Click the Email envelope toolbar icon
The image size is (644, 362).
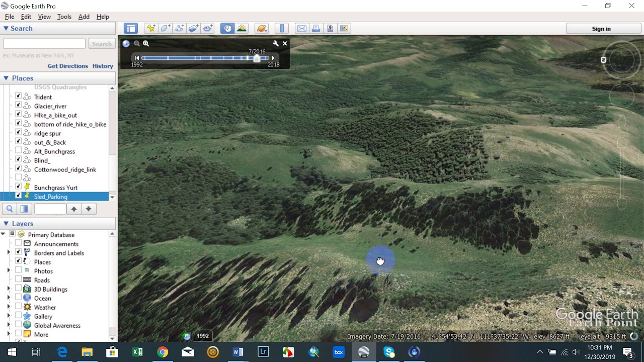tap(302, 29)
